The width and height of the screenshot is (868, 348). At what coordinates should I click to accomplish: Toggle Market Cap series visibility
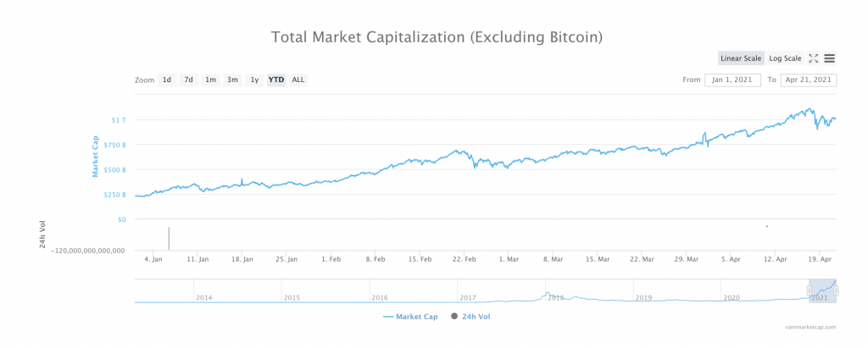pyautogui.click(x=417, y=316)
